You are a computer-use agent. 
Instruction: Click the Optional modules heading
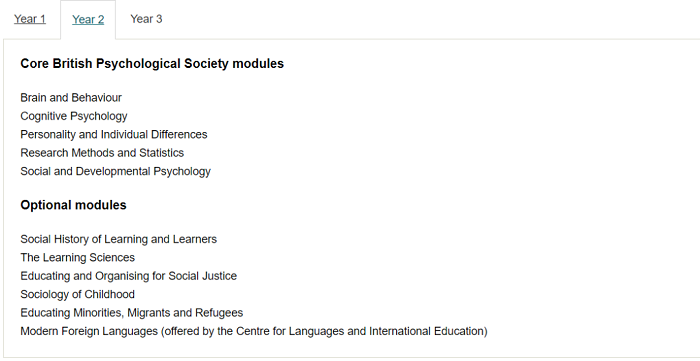tap(73, 205)
